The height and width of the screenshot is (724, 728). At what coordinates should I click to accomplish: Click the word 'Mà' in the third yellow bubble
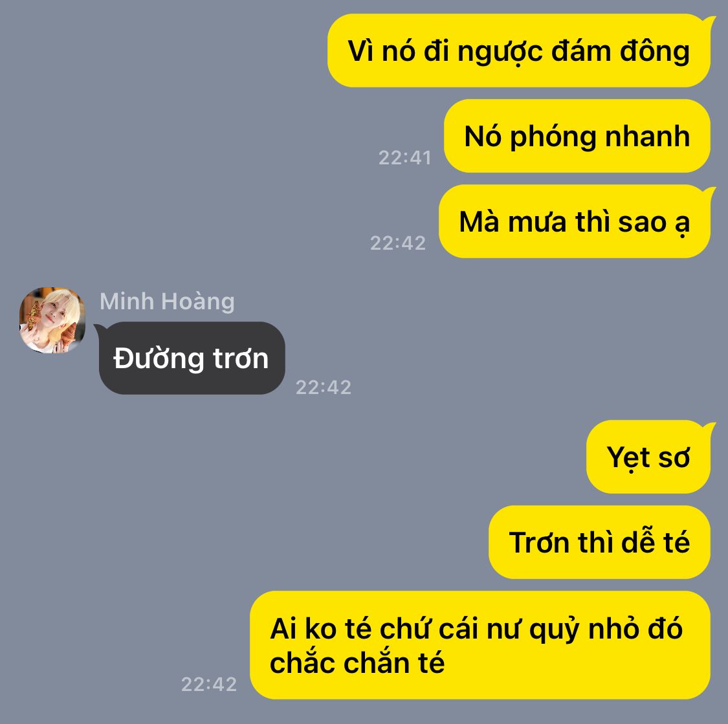pos(480,221)
